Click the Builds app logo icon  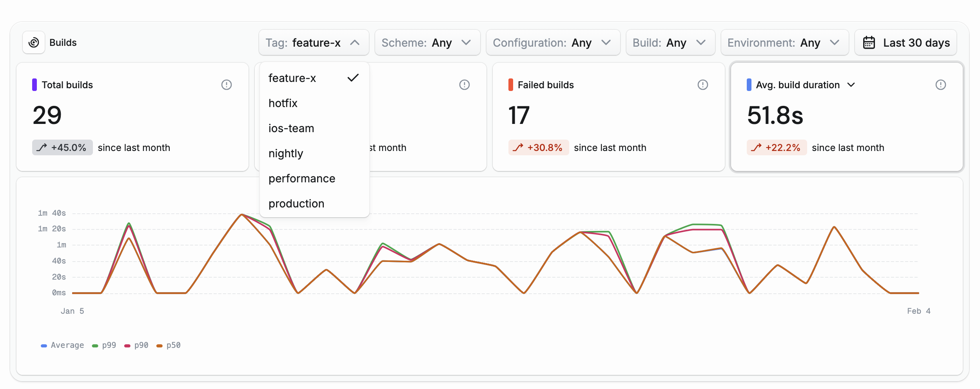[x=34, y=42]
